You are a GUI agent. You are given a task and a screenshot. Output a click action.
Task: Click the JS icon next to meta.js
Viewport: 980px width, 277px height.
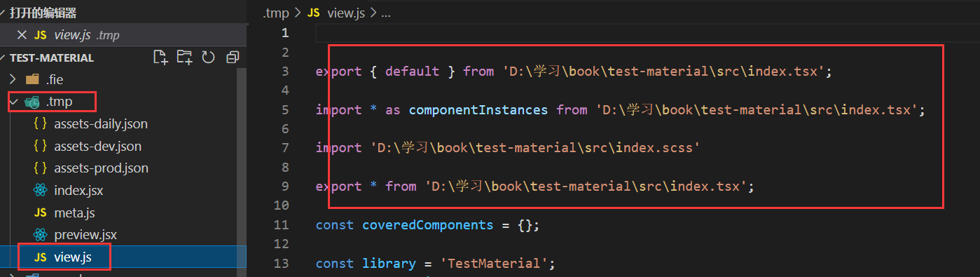coord(41,212)
